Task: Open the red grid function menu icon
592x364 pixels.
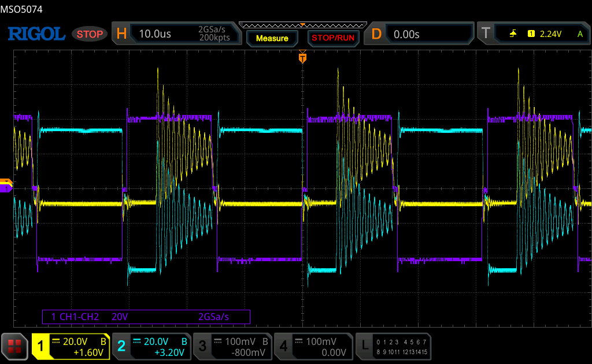Action: [14, 346]
